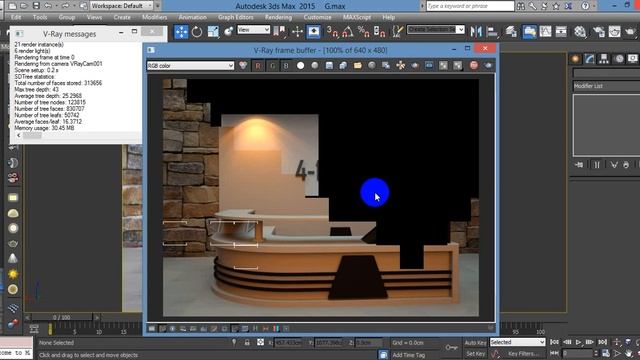The width and height of the screenshot is (640, 360).
Task: Open the Modifier List dropdown
Action: coord(607,86)
